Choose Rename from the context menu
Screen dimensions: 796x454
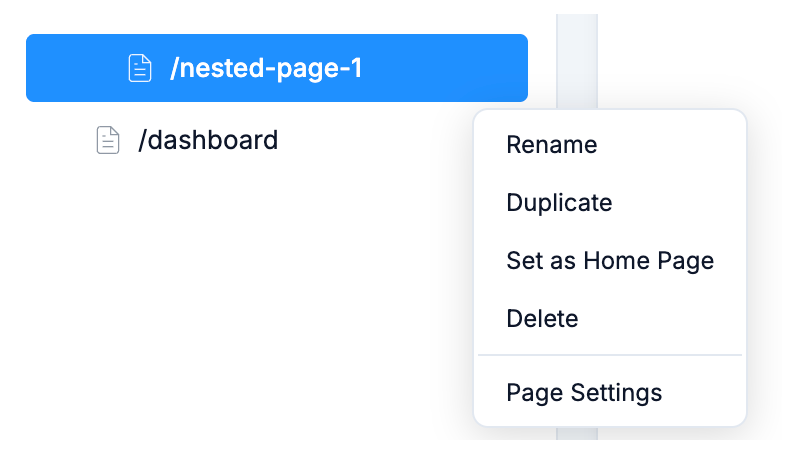551,145
